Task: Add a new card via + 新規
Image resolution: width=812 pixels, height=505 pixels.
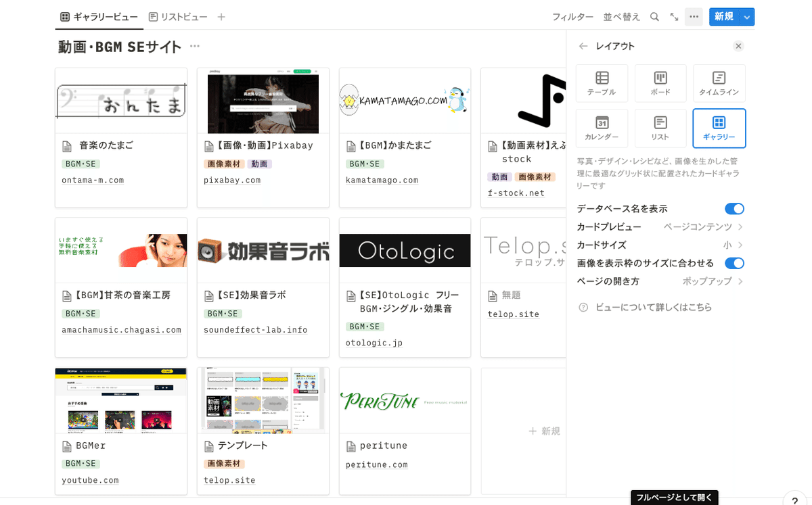Action: click(544, 431)
